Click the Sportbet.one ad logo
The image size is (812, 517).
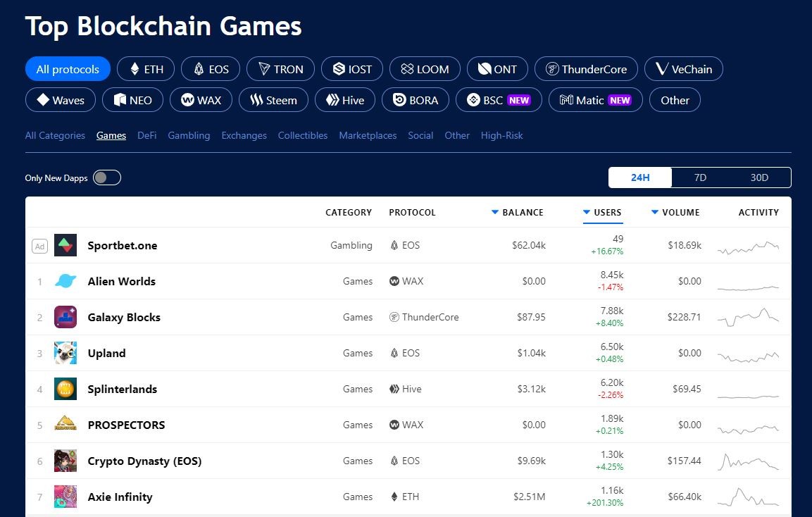(x=65, y=246)
